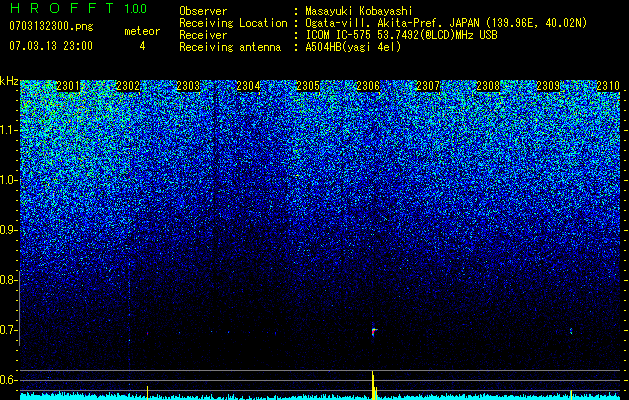
Task: Click the bright meteor echo near 2306
Action: point(374,331)
